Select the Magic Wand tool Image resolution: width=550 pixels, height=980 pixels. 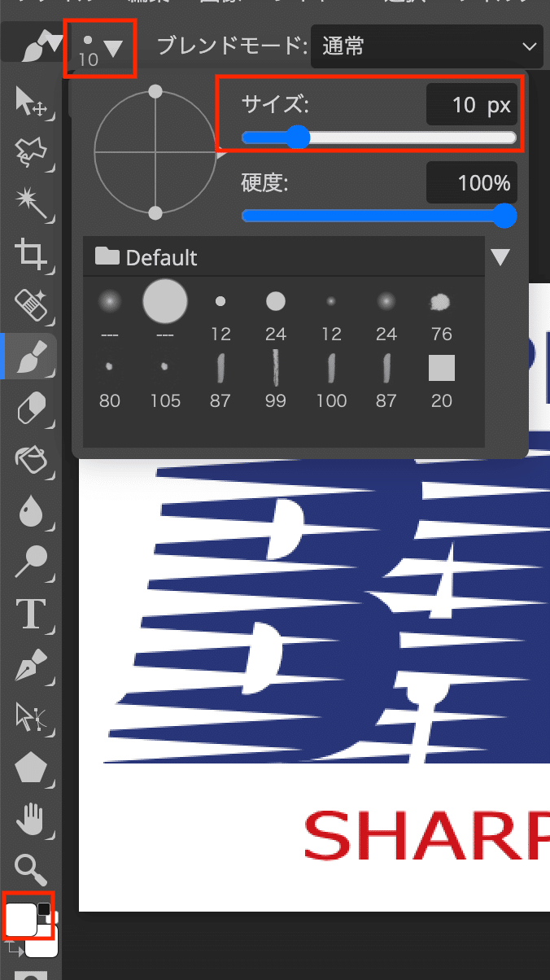pos(31,202)
